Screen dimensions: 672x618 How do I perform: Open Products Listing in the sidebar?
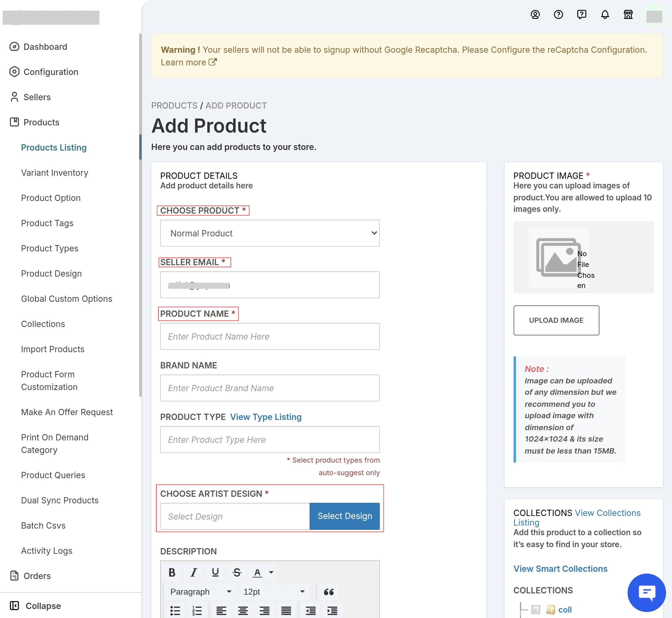point(54,148)
